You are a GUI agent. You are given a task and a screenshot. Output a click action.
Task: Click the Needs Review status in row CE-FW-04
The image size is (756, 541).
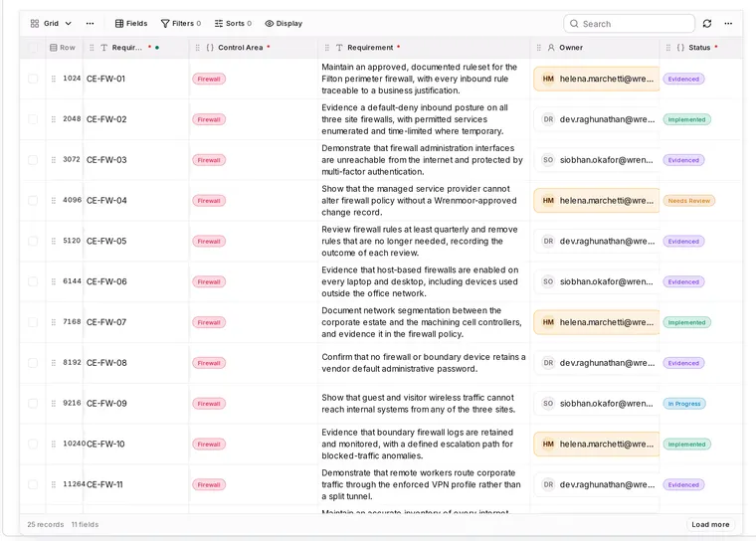tap(689, 200)
